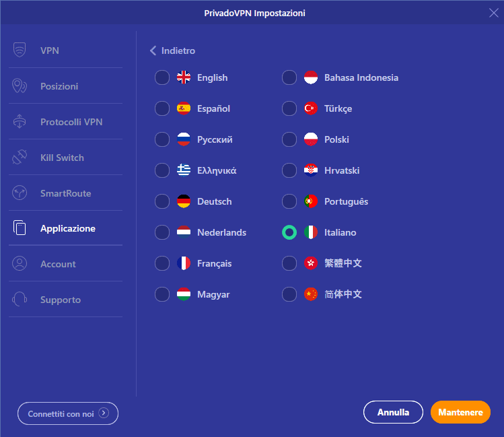Image resolution: width=504 pixels, height=437 pixels.
Task: Click the Türkçe language label
Action: pyautogui.click(x=338, y=108)
